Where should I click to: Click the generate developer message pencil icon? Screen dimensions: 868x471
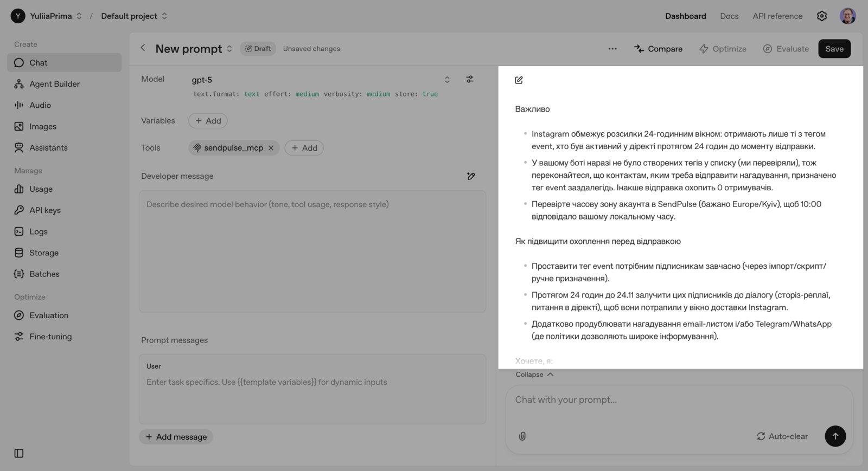point(471,176)
